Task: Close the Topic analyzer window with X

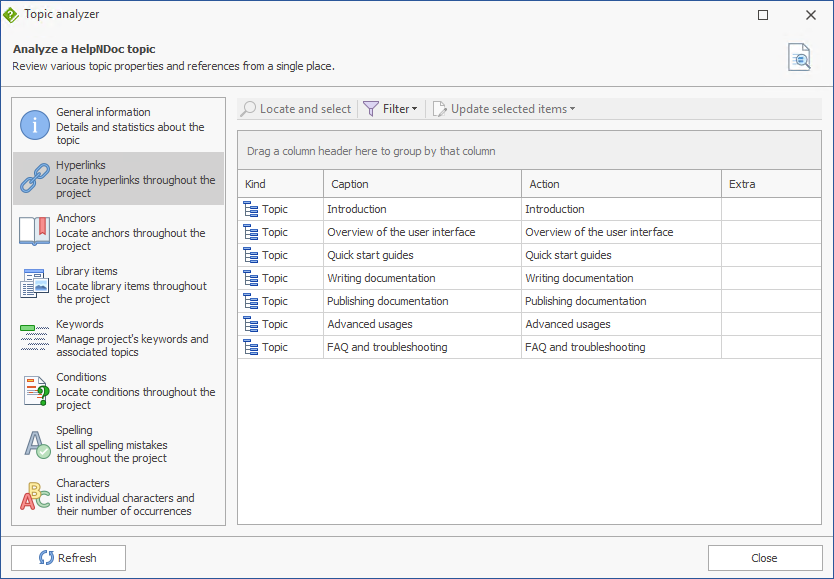Action: click(x=811, y=15)
